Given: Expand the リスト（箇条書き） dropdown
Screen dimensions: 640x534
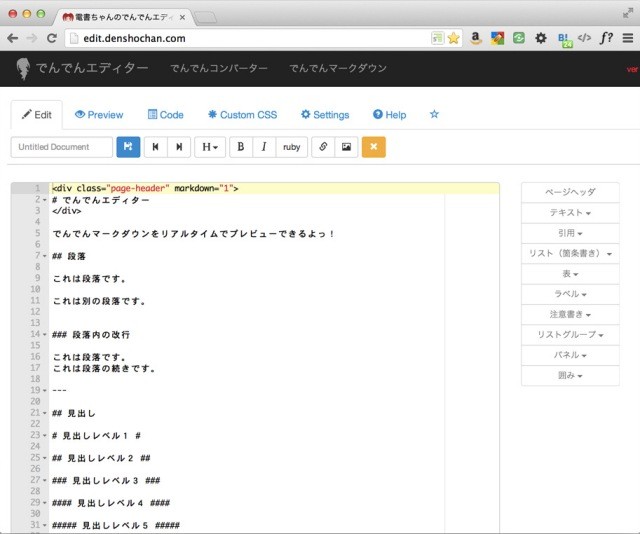Looking at the screenshot, I should click(x=570, y=254).
